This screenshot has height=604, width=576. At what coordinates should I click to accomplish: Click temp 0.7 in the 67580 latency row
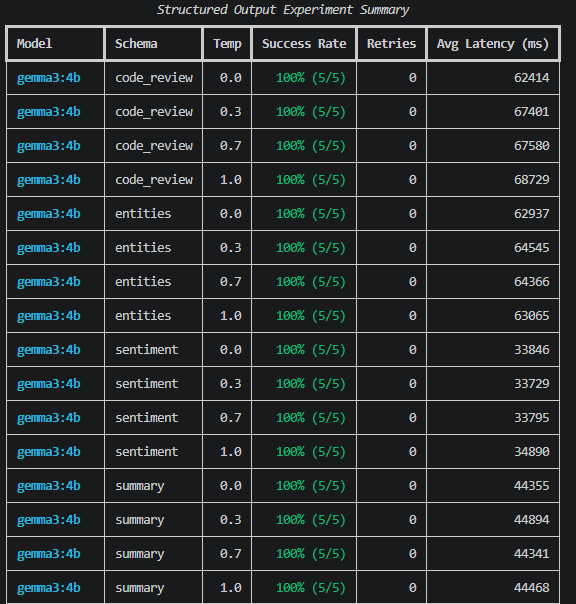(230, 146)
